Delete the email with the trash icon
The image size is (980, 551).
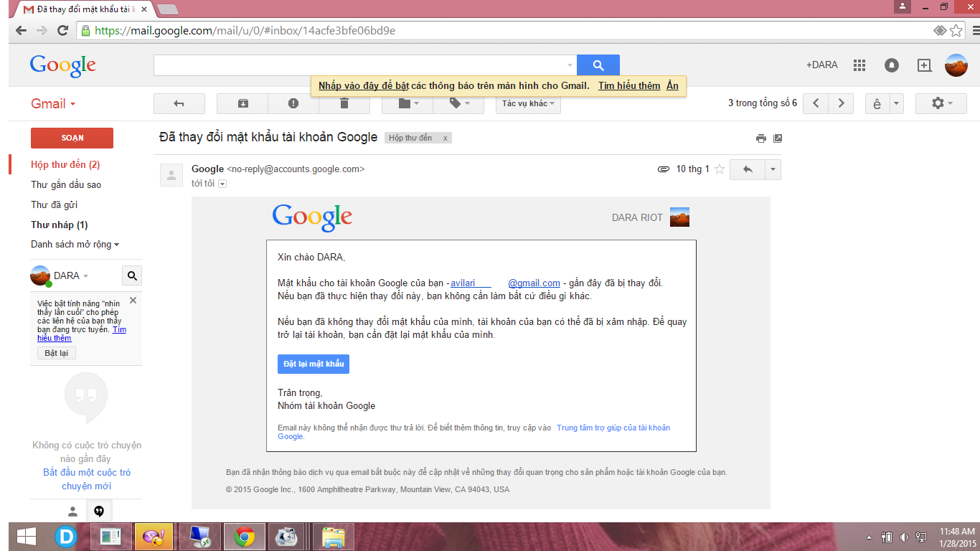tap(344, 103)
